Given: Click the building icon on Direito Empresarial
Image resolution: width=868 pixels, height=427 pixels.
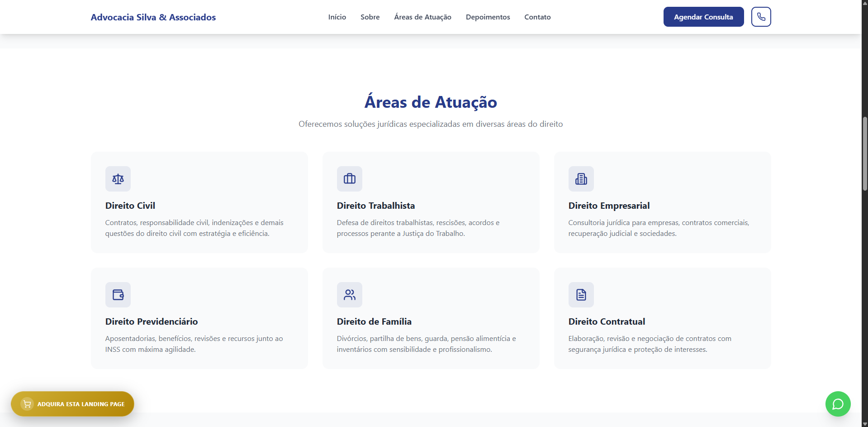Looking at the screenshot, I should pos(581,179).
